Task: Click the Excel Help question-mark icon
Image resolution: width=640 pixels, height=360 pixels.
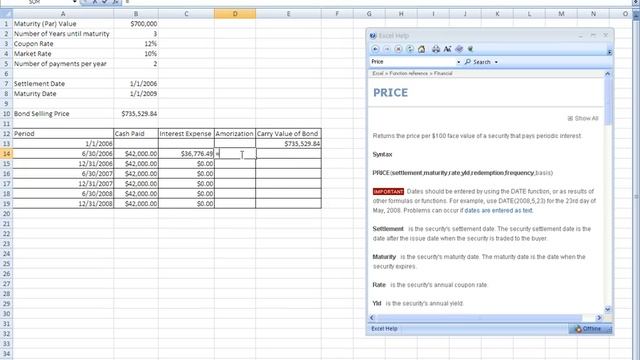Action: tap(373, 36)
